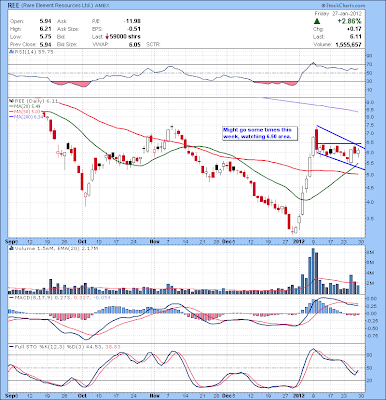Click the Ask Size label
This screenshot has height=400, width=386.
(x=68, y=29)
